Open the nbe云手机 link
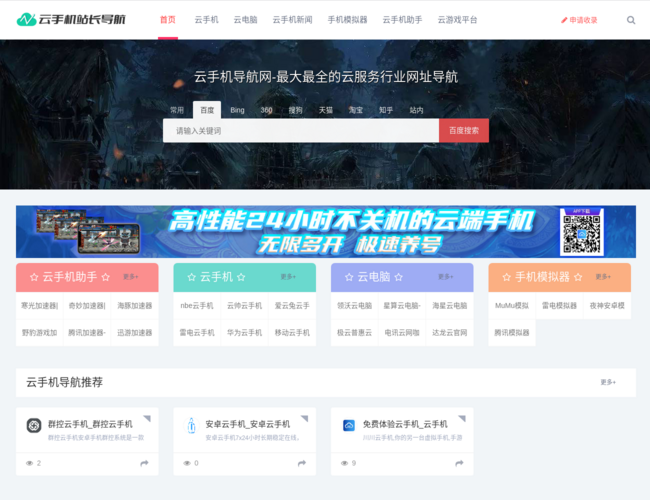Screen dimensions: 650x500 197,306
